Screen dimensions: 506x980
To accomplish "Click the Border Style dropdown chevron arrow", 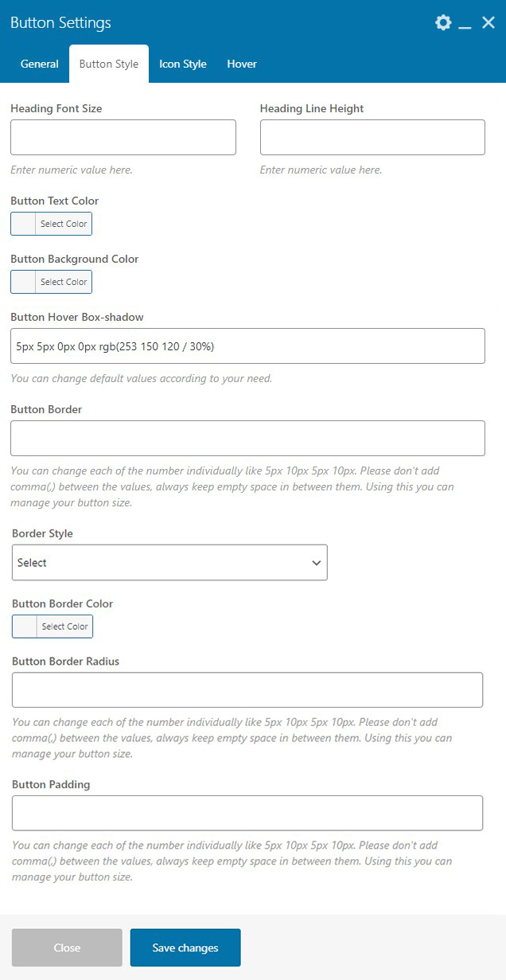I will point(317,563).
